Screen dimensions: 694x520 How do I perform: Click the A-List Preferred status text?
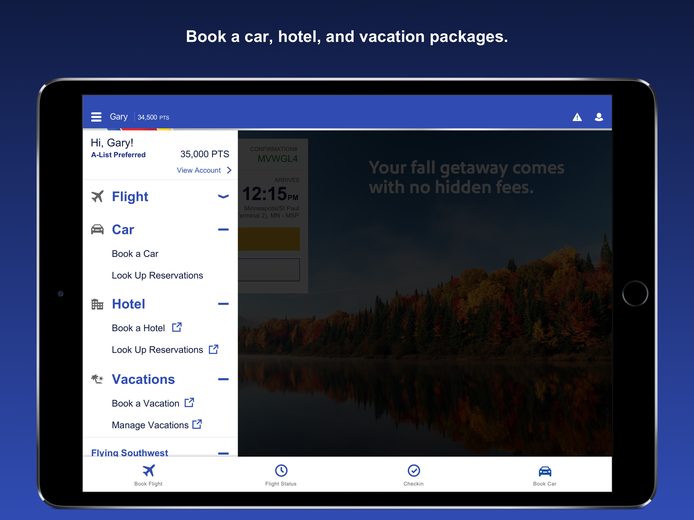(118, 154)
